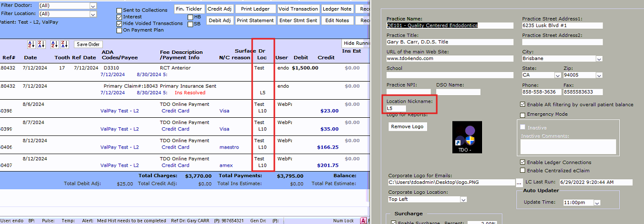
Task: Click the rightmost Z-A descending sort icon
Action: [x=65, y=44]
